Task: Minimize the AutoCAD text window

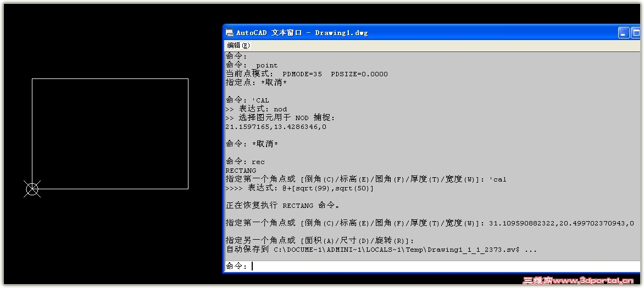Action: [x=624, y=33]
